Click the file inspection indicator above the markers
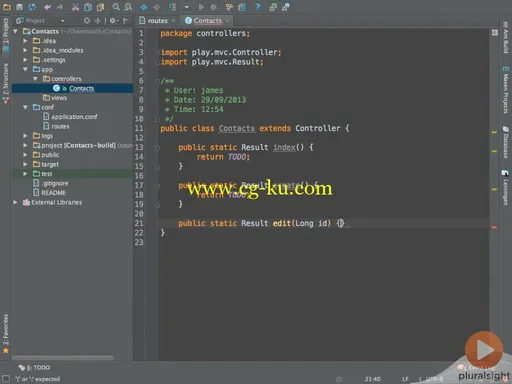Image resolution: width=512 pixels, height=384 pixels. [495, 32]
